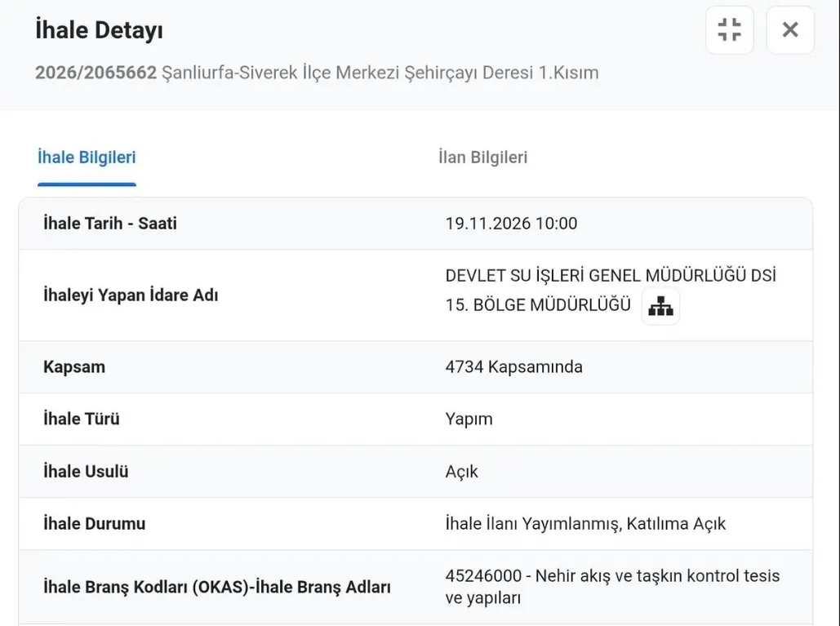Click the İhale Branş Kodları (OKAS) label
This screenshot has height=626, width=840.
(x=217, y=587)
